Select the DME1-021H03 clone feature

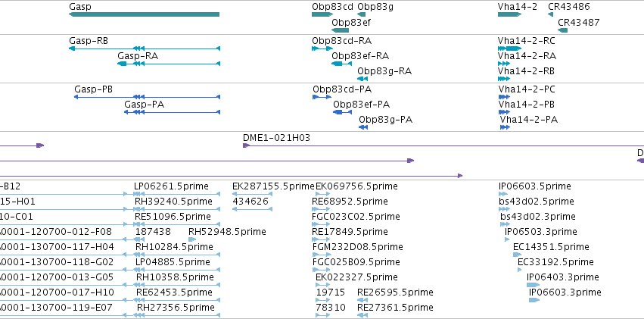[x=443, y=145]
